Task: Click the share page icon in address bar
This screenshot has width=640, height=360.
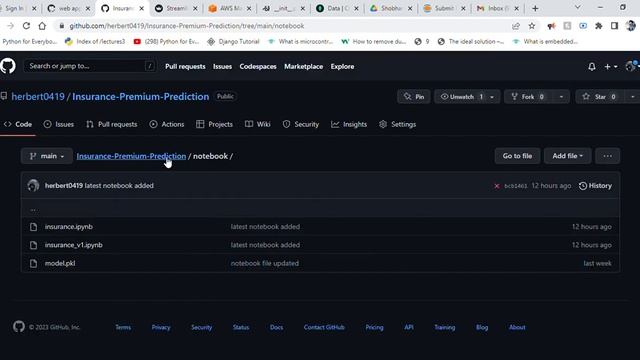Action: pyautogui.click(x=516, y=26)
